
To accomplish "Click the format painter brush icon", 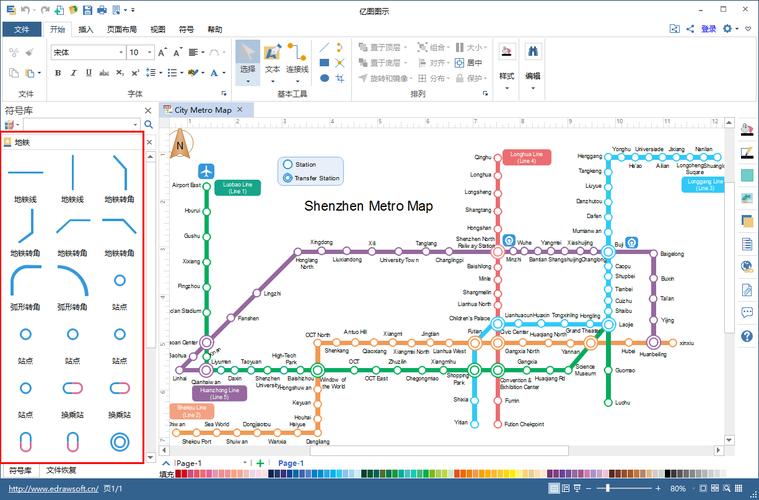I will 30,52.
